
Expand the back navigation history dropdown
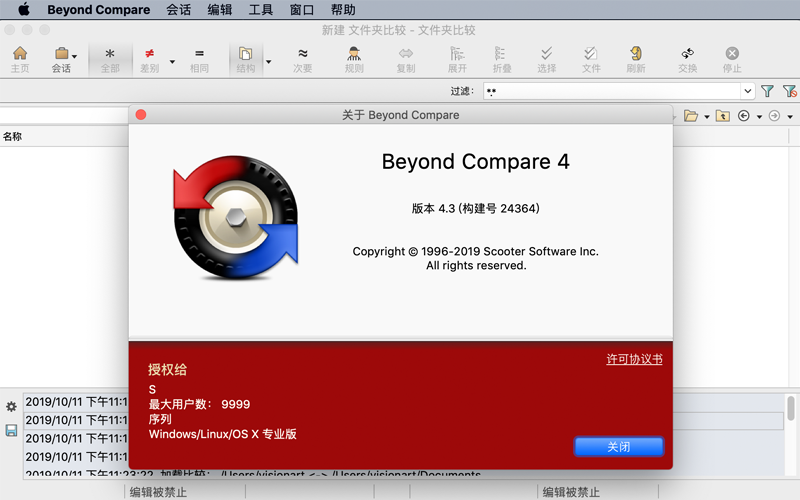pos(759,117)
